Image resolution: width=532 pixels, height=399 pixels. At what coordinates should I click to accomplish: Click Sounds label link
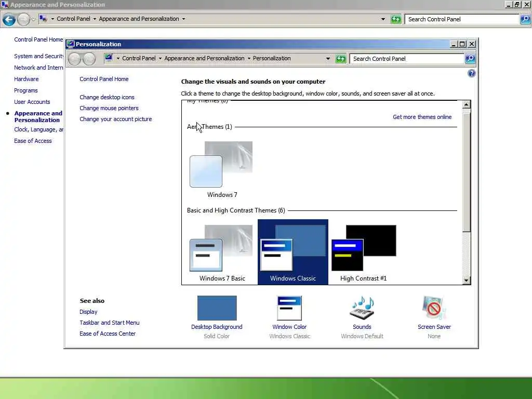(x=362, y=327)
